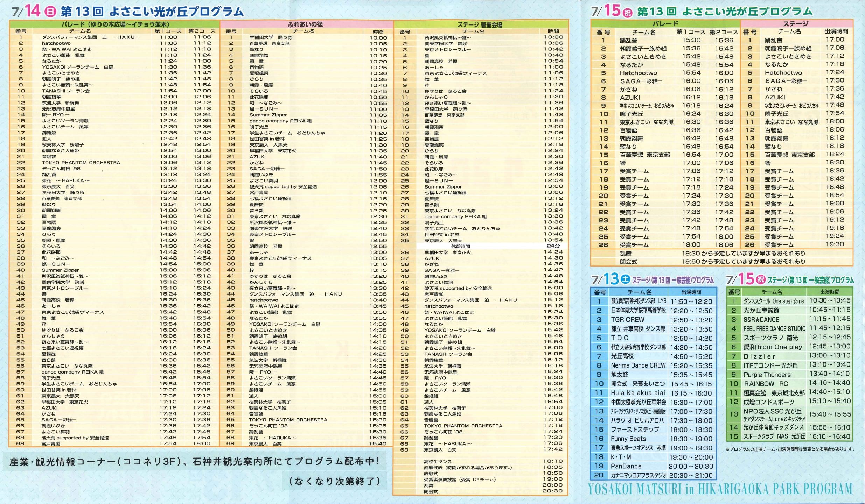
Task: Click the 10:00 start time in ふれあいの径
Action: [378, 37]
